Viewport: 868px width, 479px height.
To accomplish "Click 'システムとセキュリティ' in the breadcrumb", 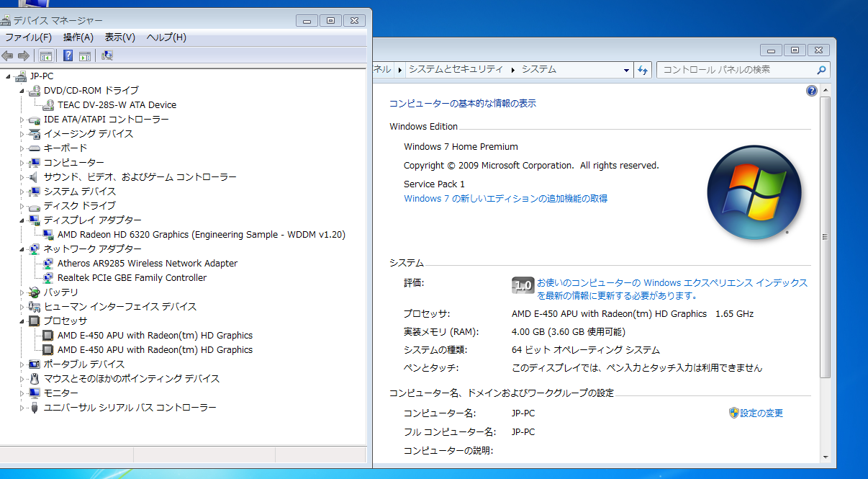I will point(456,70).
